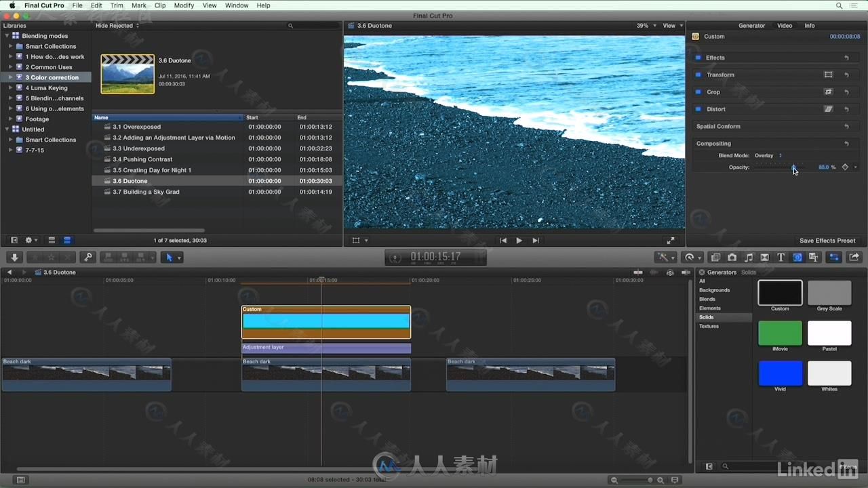
Task: Open the Themes Browser icon
Action: click(x=813, y=258)
